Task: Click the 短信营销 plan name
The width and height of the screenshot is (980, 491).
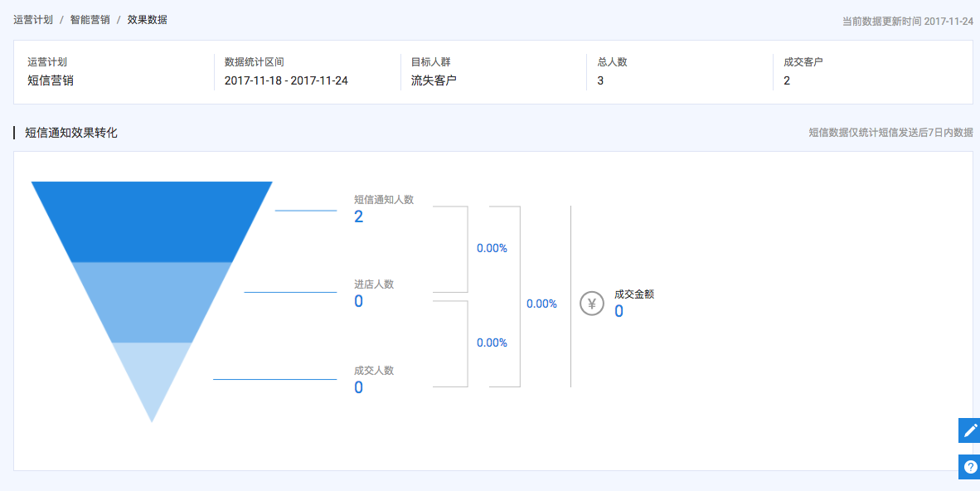Action: click(x=51, y=80)
